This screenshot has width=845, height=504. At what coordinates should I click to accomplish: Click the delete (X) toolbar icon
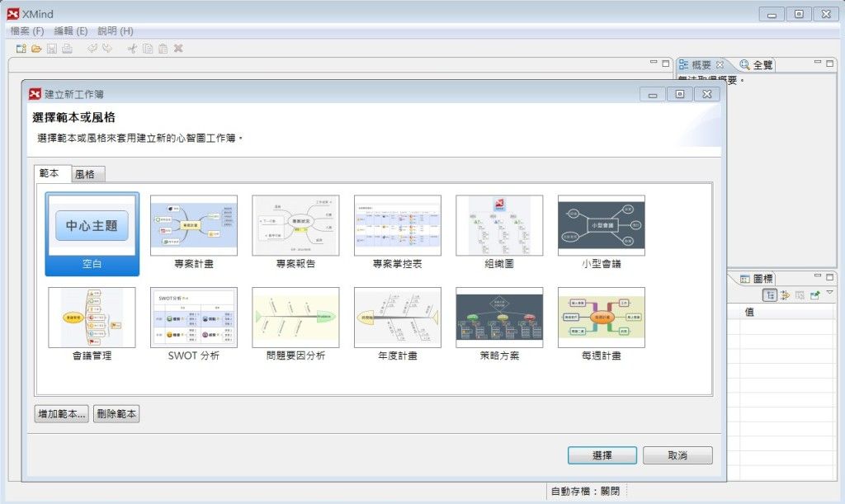pyautogui.click(x=178, y=49)
